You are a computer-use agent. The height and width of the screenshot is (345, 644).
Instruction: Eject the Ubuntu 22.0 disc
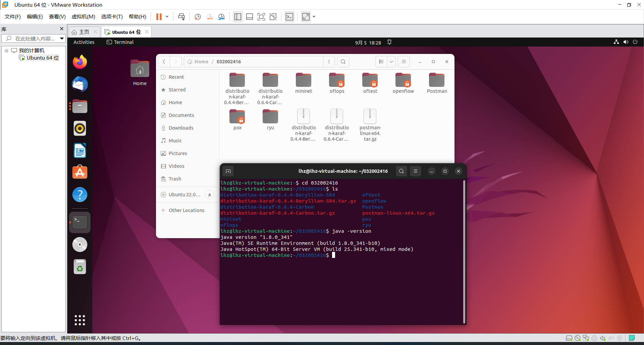pos(210,195)
